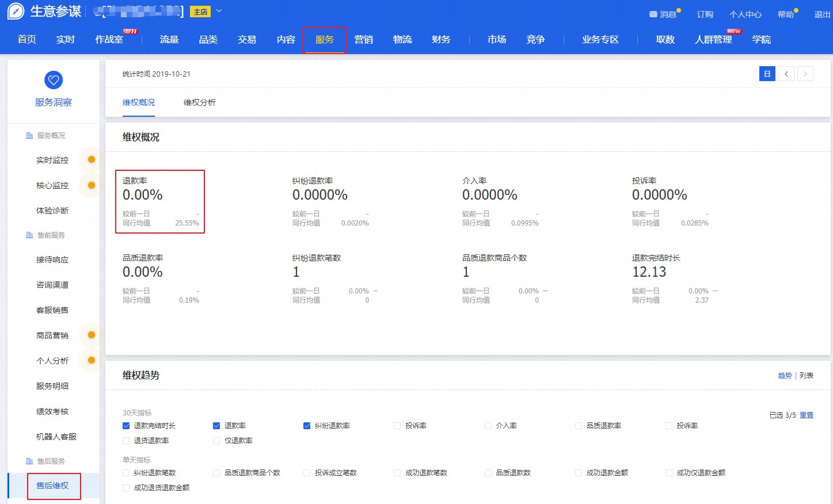
Task: Open the 消息 envelope icon
Action: point(653,14)
